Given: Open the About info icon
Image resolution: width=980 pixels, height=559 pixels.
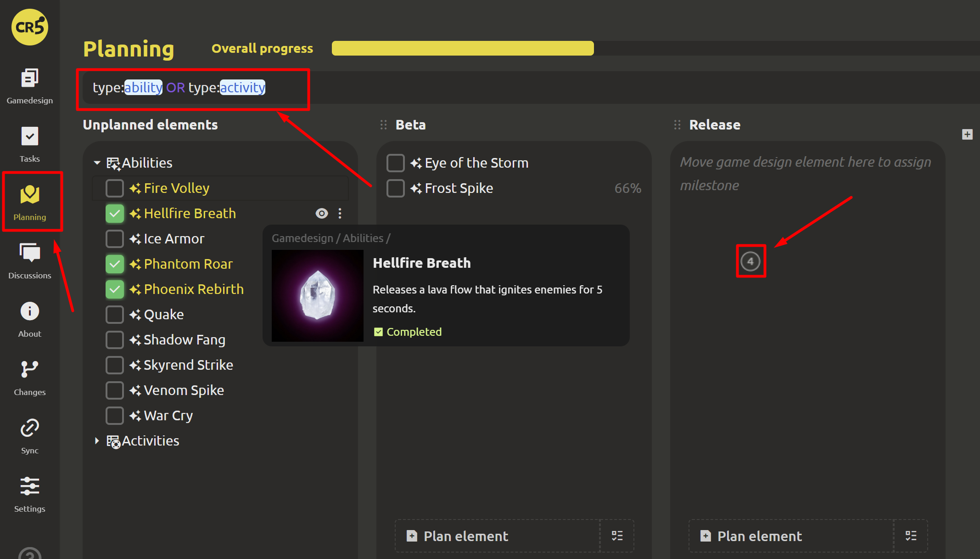Looking at the screenshot, I should [x=29, y=311].
